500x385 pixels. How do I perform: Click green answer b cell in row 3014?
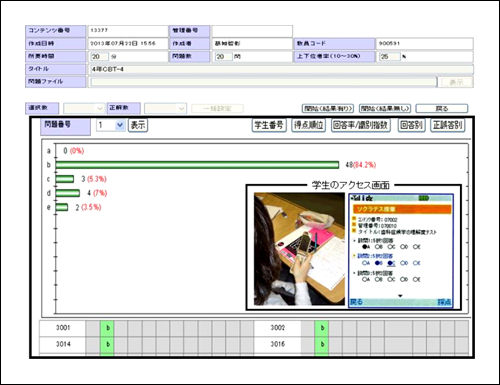point(107,344)
